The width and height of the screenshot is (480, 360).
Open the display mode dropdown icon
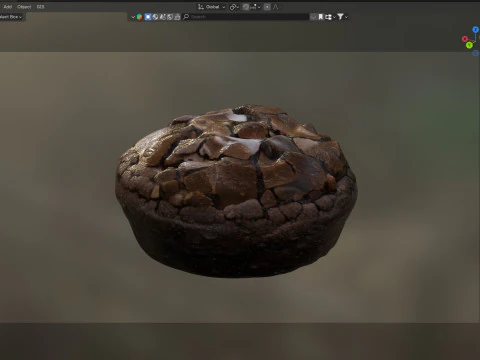point(330,17)
